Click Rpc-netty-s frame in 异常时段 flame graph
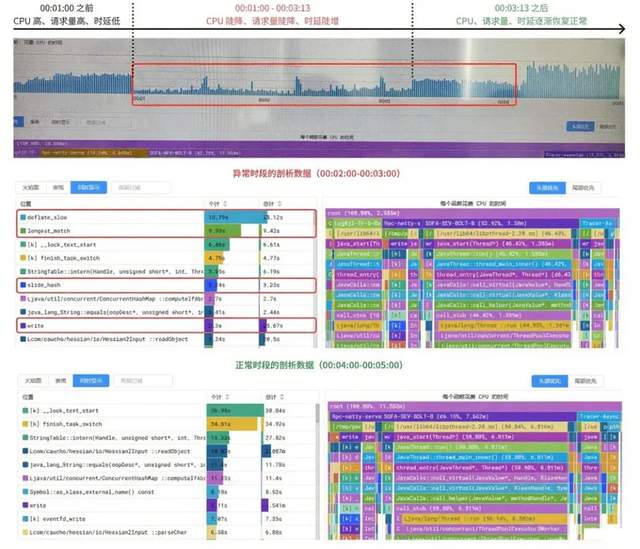Viewport: 640px width, 549px height. [x=402, y=223]
